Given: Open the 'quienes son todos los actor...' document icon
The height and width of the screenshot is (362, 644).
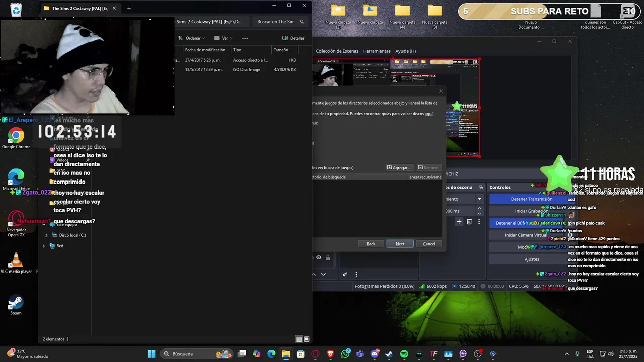Looking at the screenshot, I should point(595,17).
